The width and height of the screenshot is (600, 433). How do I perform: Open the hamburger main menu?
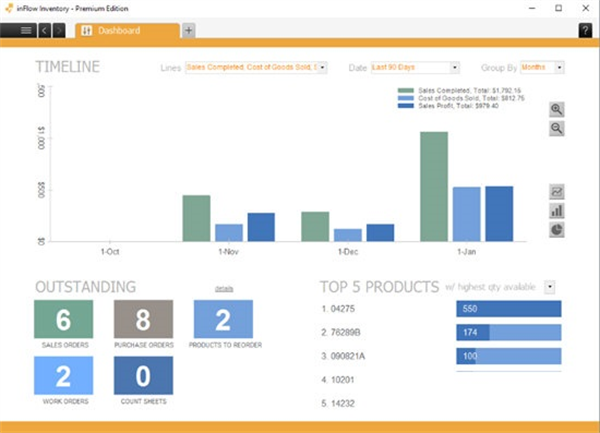25,30
